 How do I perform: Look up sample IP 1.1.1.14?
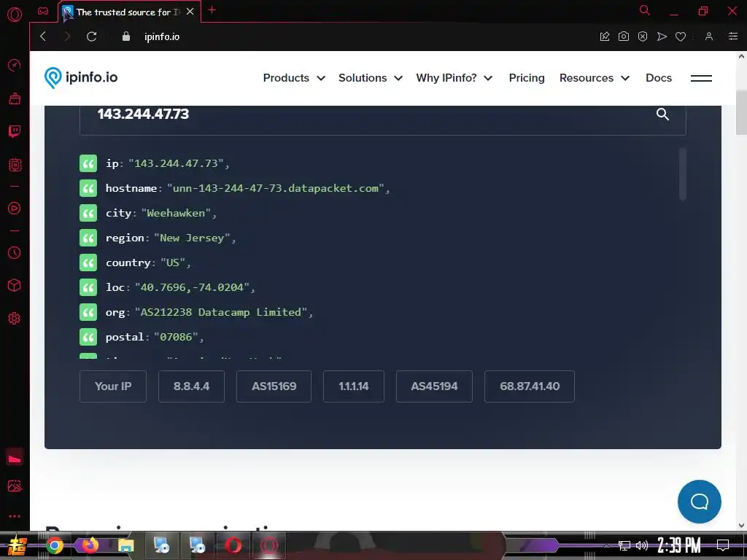(354, 386)
